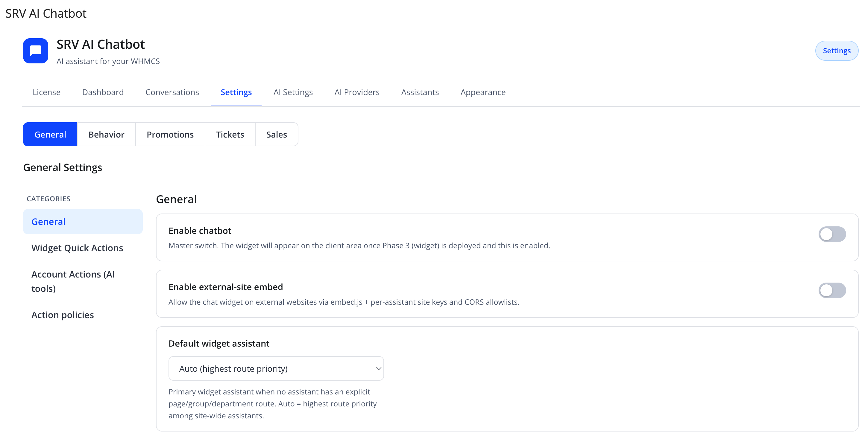The image size is (868, 436).
Task: Select the Settings tab in navigation
Action: 236,92
